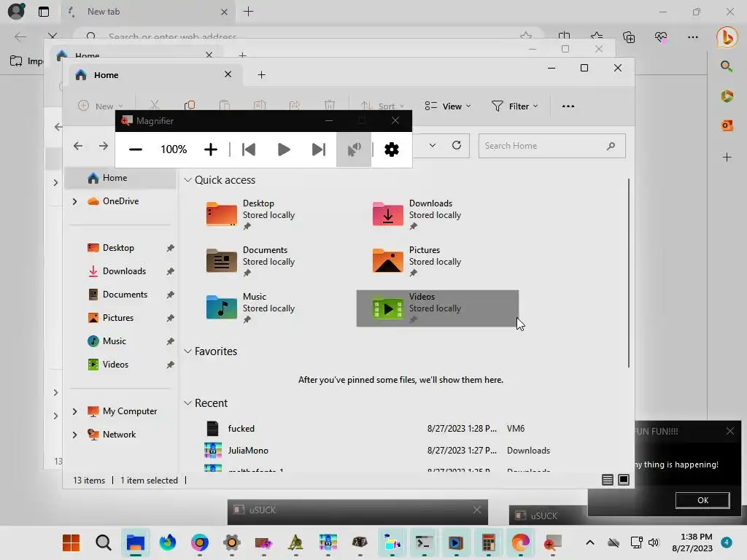
Task: Open Videos from sidebar pinned list
Action: click(x=115, y=365)
